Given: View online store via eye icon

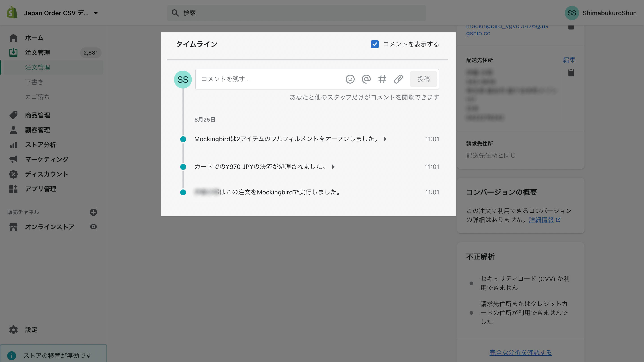Looking at the screenshot, I should coord(93,227).
